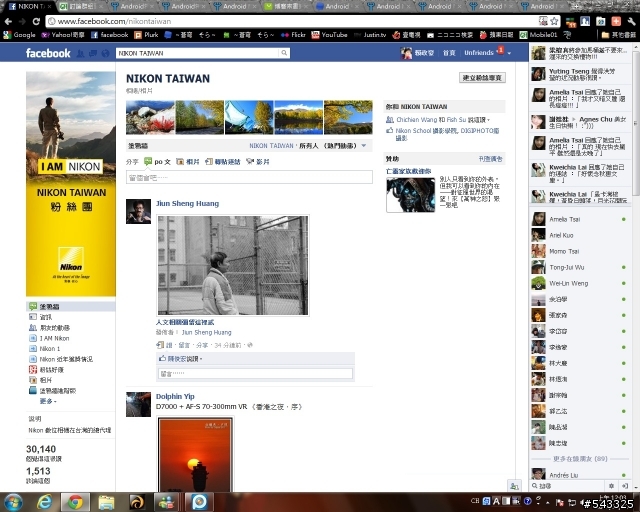The image size is (640, 512).
Task: Switch to Chrome in the taskbar
Action: coord(75,502)
